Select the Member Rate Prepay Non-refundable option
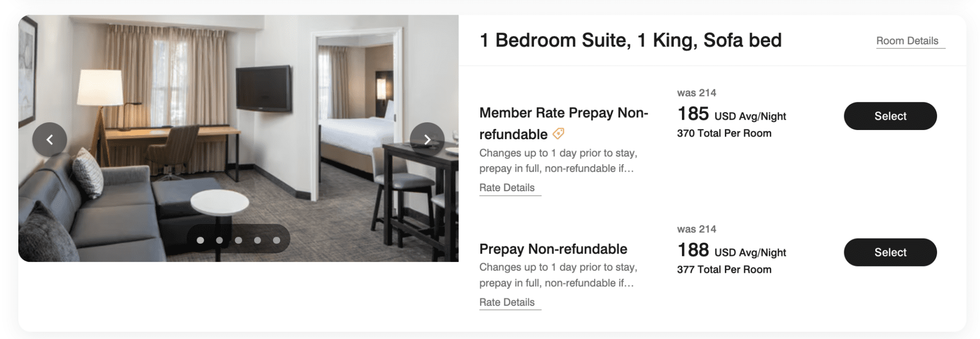Screen dimensions: 980x339 (890, 116)
